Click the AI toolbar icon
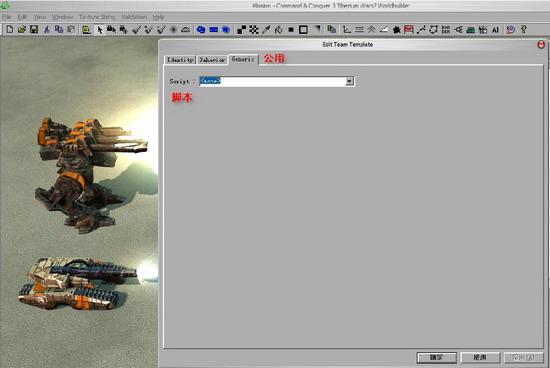This screenshot has height=368, width=550. [x=495, y=30]
